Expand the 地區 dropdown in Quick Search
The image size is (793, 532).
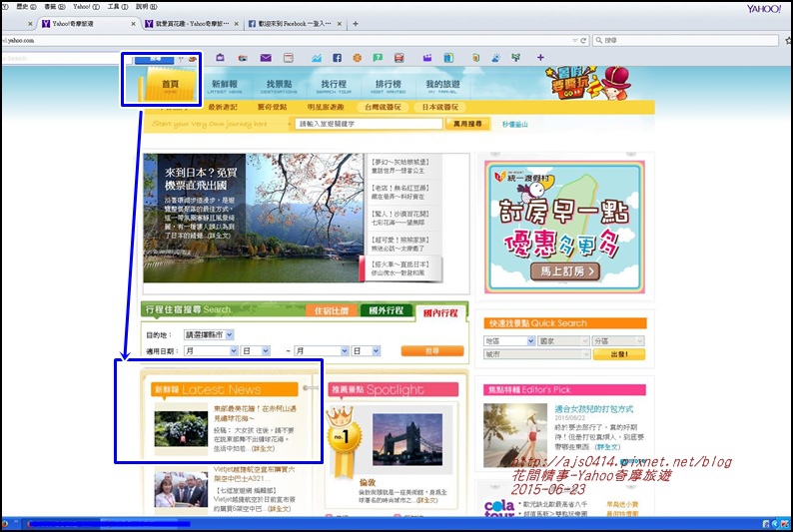coord(509,341)
